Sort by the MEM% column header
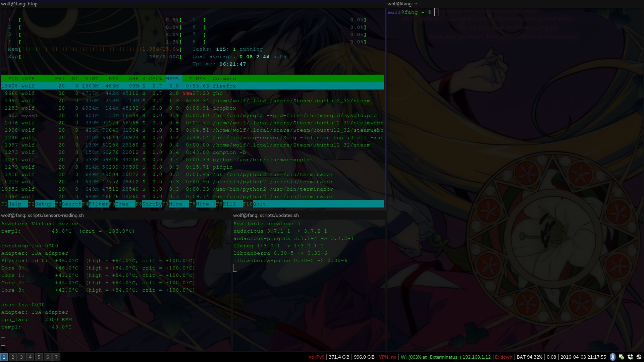 (172, 78)
